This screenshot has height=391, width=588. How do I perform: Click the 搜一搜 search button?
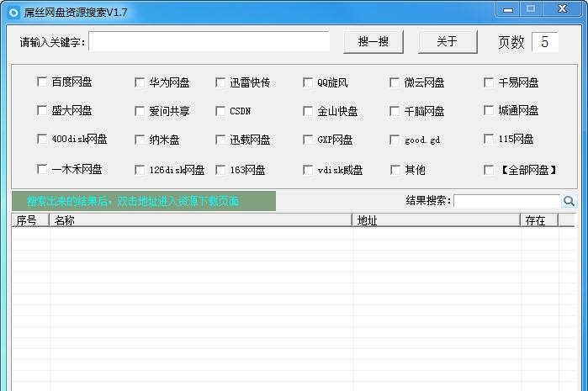373,41
